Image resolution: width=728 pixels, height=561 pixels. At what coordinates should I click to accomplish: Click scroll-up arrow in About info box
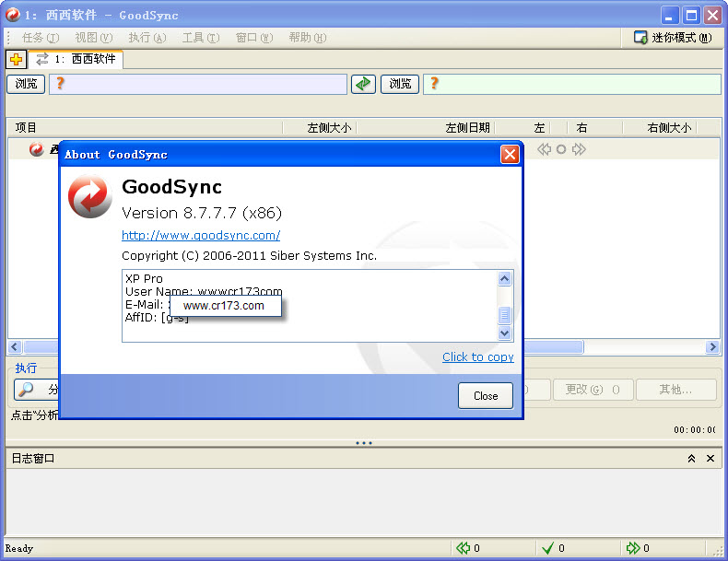(x=505, y=278)
